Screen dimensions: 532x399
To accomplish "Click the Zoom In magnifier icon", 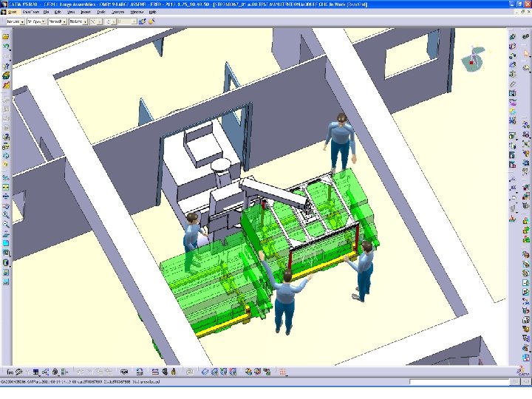I will 6,215.
